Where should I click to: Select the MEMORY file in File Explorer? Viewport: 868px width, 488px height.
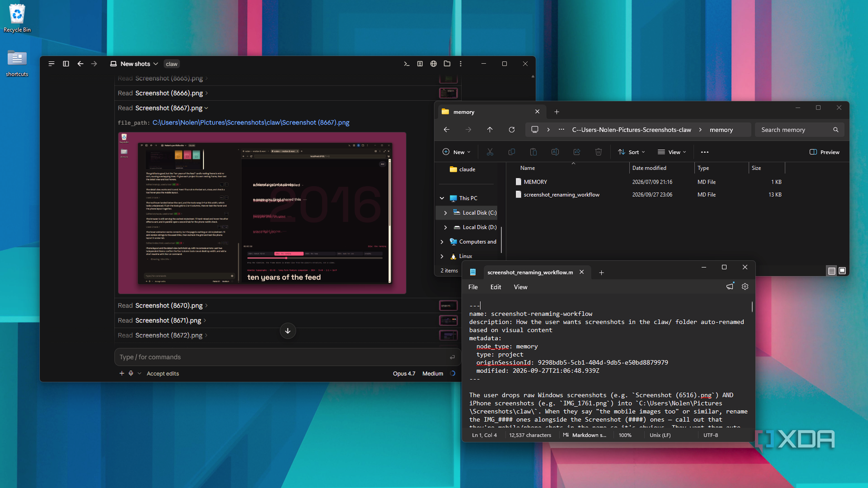tap(535, 182)
